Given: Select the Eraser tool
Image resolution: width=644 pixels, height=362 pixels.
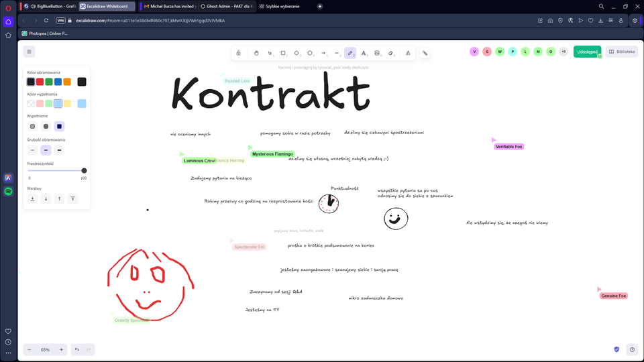Looking at the screenshot, I should [390, 53].
